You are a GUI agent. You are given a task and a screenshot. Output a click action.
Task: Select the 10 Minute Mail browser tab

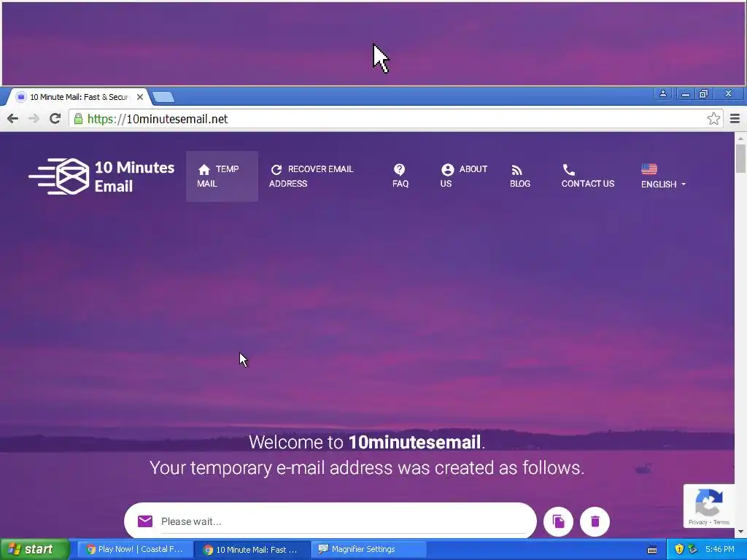(79, 97)
